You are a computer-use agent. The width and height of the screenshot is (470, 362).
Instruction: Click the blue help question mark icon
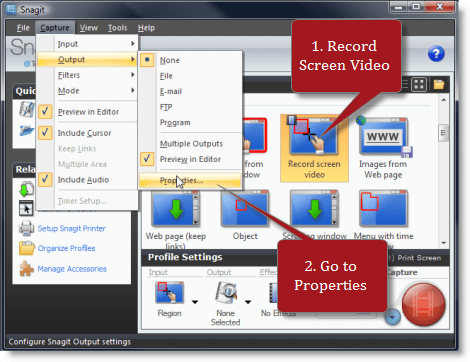[x=436, y=53]
